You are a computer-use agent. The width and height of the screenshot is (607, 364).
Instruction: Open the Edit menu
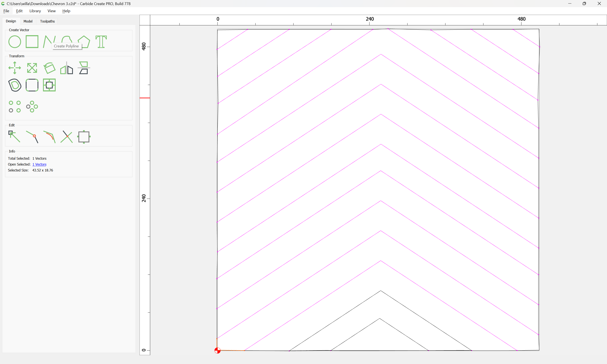(x=19, y=11)
